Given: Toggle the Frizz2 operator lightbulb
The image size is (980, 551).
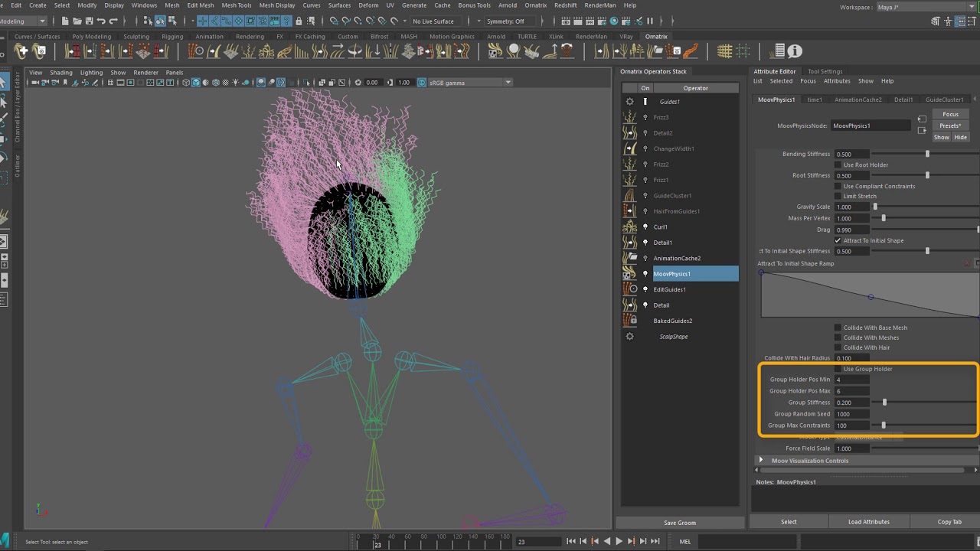Looking at the screenshot, I should click(x=645, y=165).
